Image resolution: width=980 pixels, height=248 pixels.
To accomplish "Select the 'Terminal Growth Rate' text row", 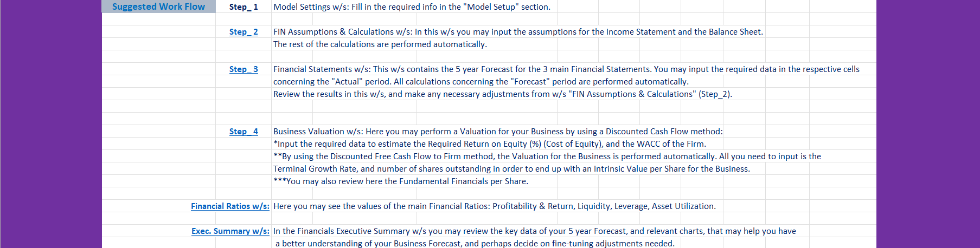I will (x=511, y=169).
